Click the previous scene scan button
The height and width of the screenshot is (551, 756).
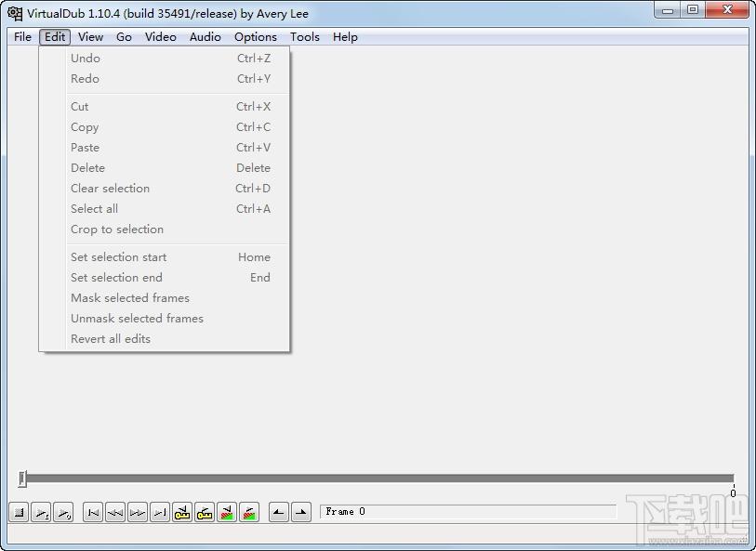[x=227, y=513]
